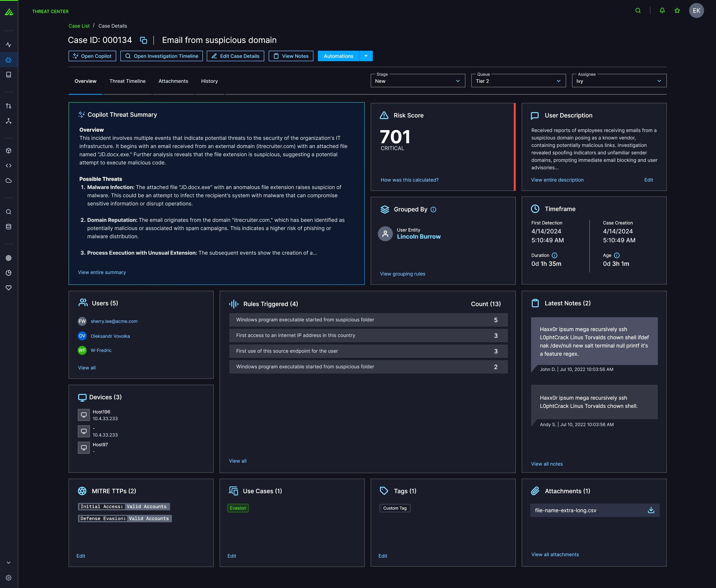
Task: Edit the Tags card
Action: click(383, 556)
